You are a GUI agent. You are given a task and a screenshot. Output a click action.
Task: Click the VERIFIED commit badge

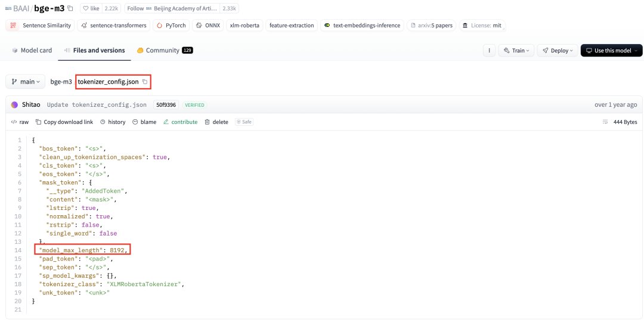(194, 105)
